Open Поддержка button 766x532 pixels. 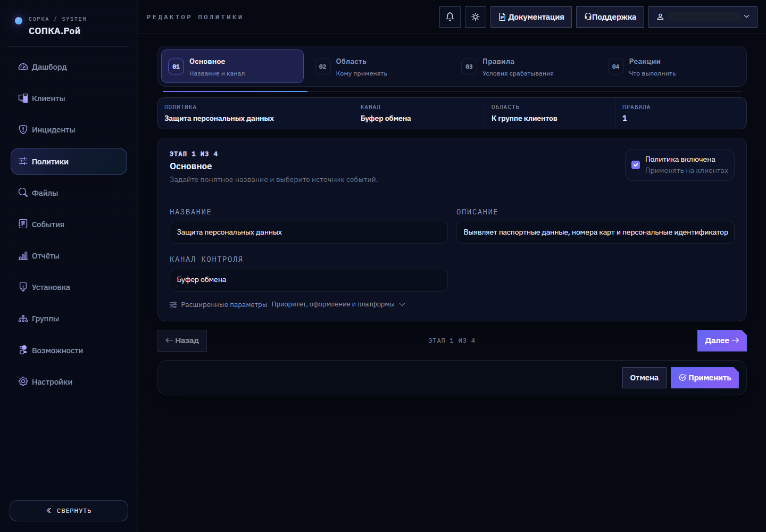click(610, 17)
